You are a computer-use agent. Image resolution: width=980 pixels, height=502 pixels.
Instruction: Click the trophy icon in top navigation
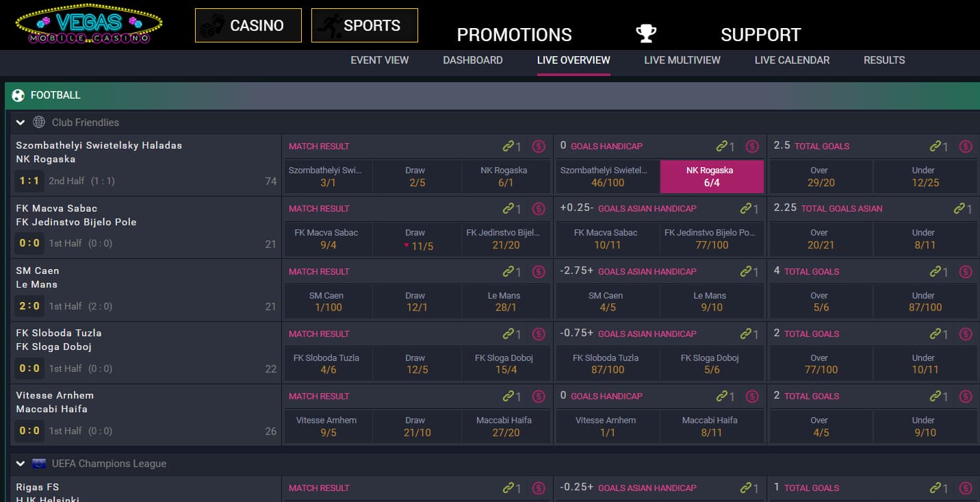(645, 34)
